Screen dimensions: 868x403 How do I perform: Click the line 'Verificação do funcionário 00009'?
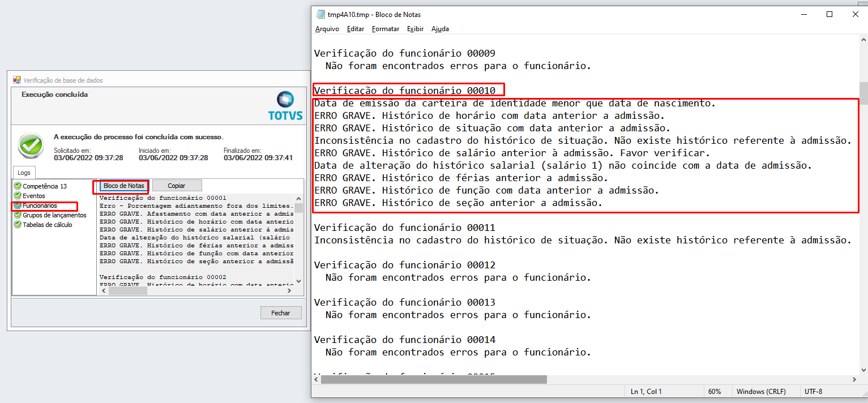click(405, 54)
